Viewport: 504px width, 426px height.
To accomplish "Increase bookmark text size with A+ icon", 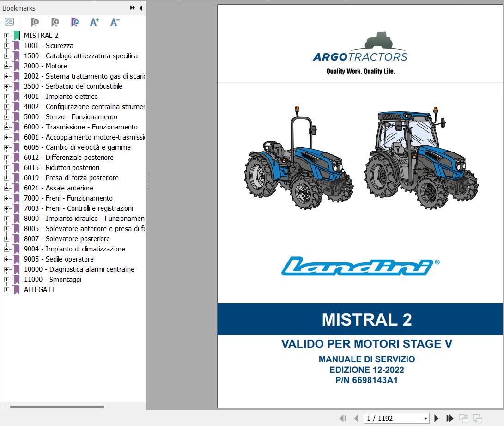I will click(x=94, y=22).
